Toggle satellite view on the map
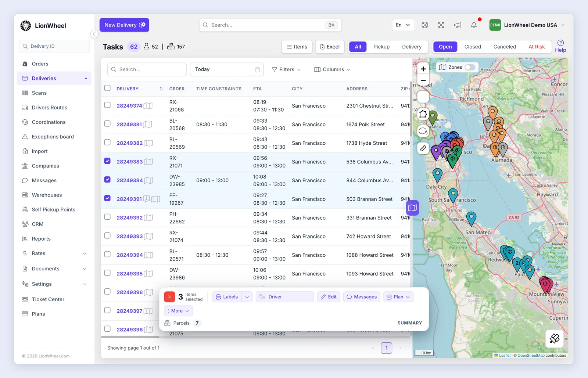The height and width of the screenshot is (378, 588). 555,338
